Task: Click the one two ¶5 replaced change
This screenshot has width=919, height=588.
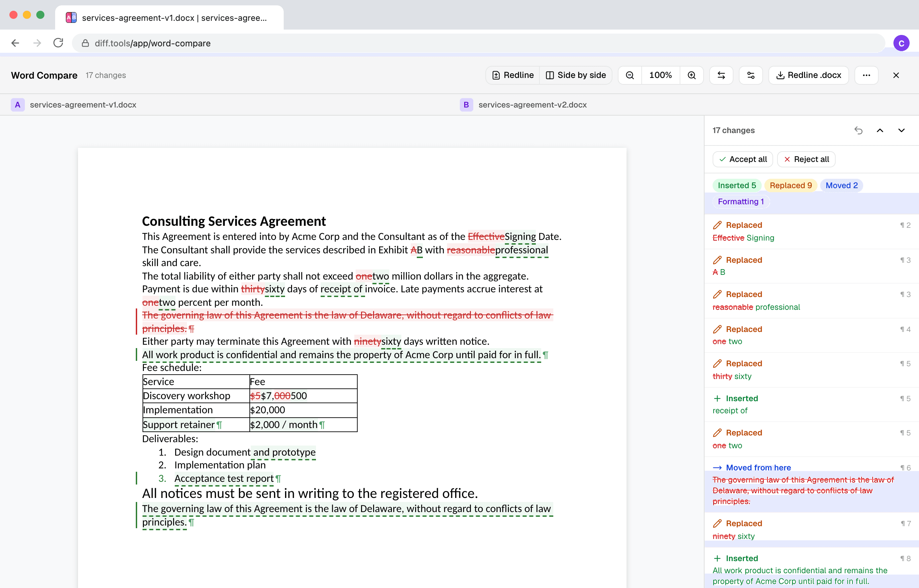Action: click(x=811, y=439)
